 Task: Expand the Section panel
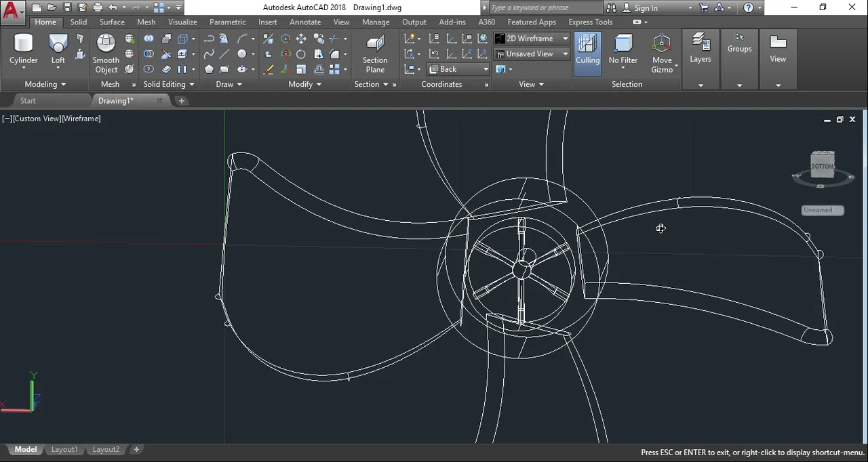click(372, 85)
